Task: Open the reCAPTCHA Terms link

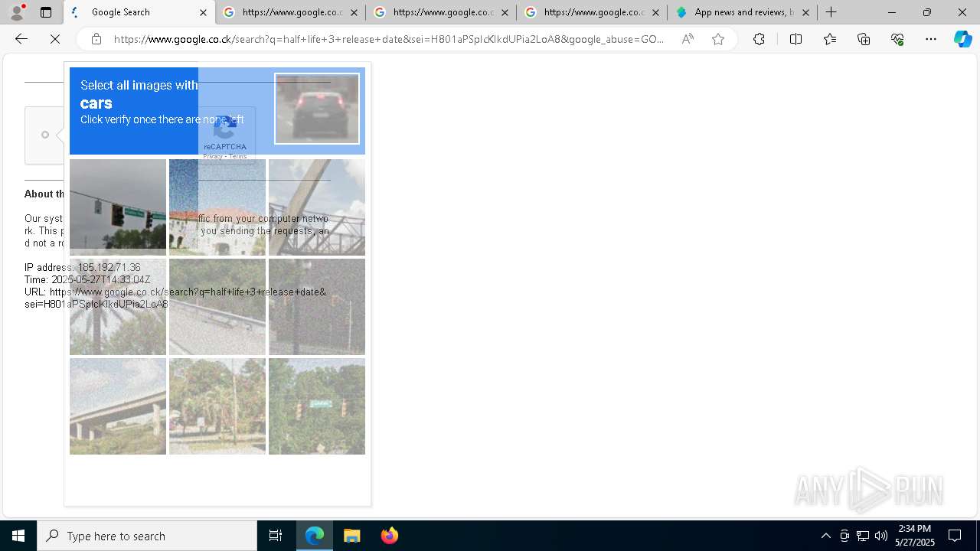Action: click(238, 156)
